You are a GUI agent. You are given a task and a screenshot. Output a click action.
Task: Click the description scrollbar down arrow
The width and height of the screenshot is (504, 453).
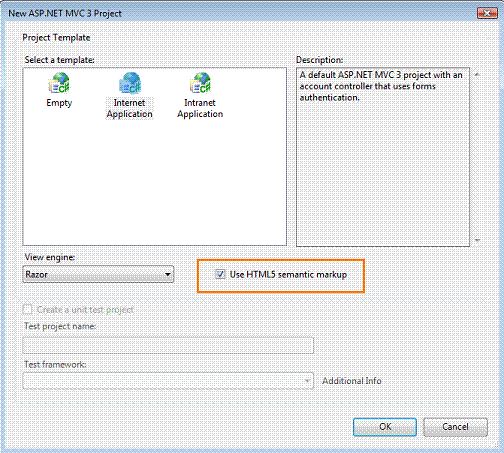tap(477, 240)
